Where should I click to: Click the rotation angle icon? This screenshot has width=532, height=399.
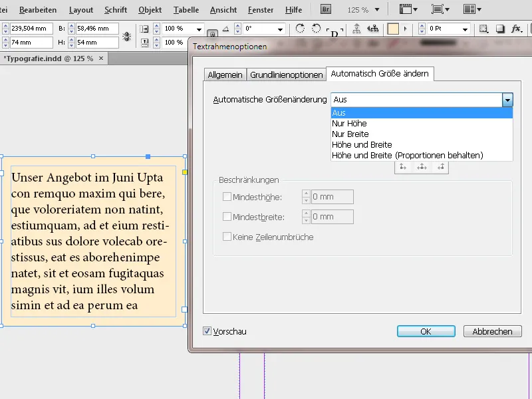tap(225, 29)
